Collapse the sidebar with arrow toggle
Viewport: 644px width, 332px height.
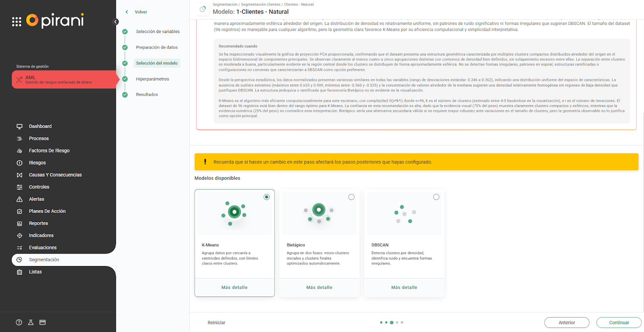[x=116, y=22]
